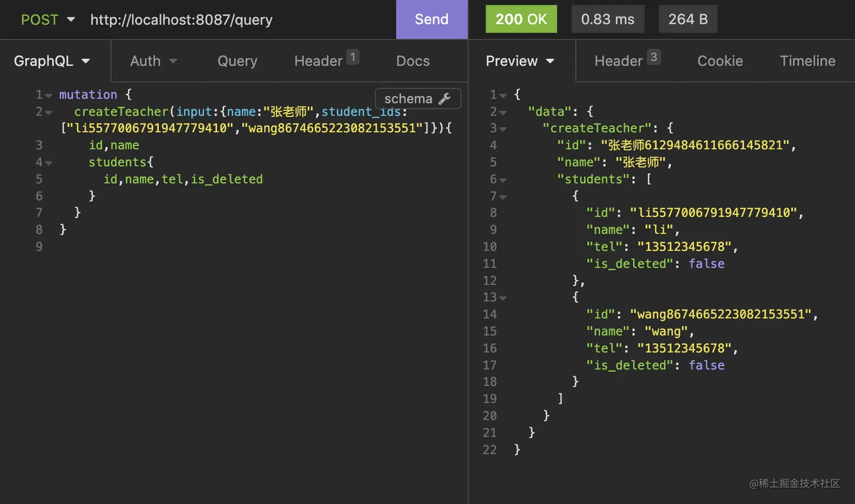Open the request Header tab with badge 1
Image resolution: width=855 pixels, height=504 pixels.
coord(326,60)
